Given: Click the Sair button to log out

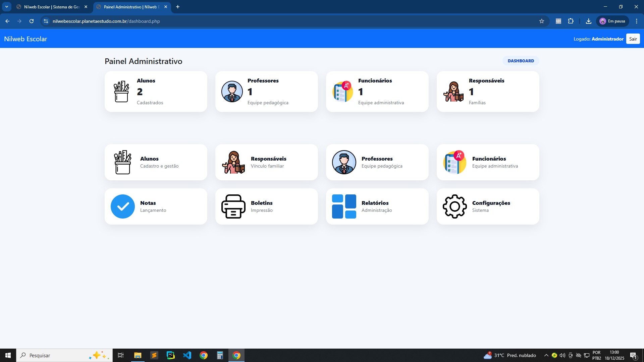Looking at the screenshot, I should pos(633,39).
